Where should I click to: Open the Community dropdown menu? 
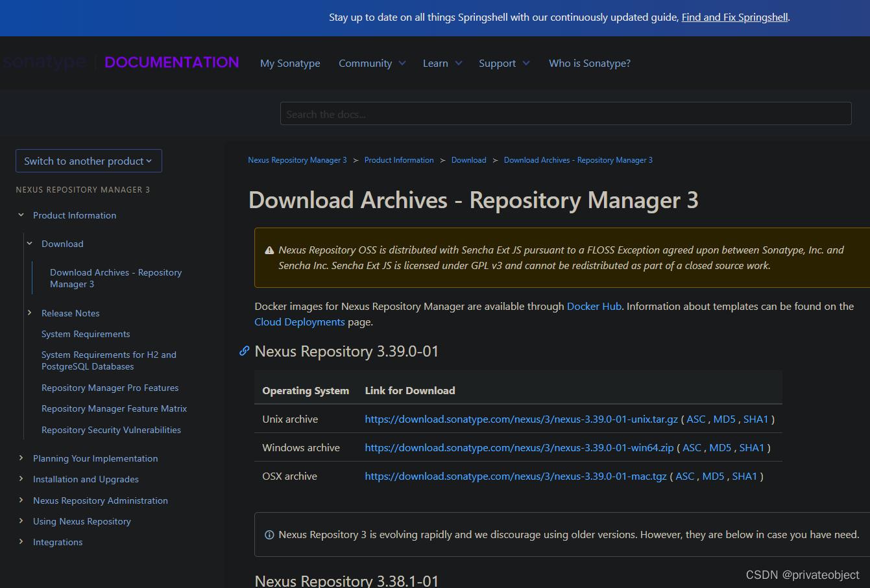click(372, 63)
